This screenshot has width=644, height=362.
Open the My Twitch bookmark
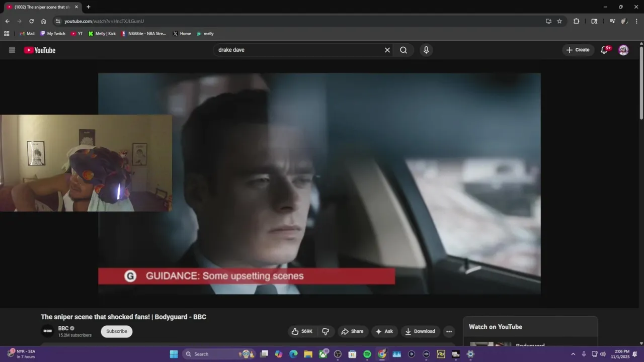click(x=53, y=34)
